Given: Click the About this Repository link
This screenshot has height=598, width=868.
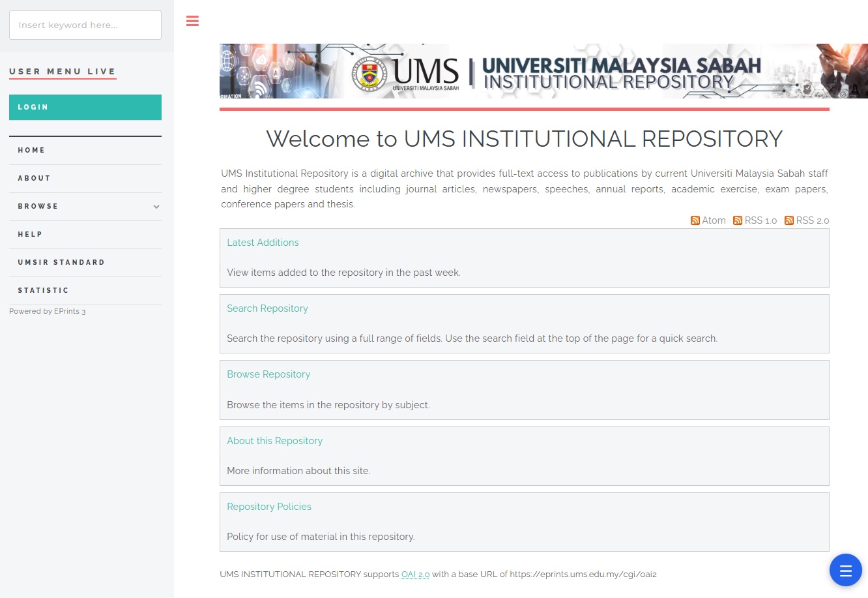Looking at the screenshot, I should [274, 441].
